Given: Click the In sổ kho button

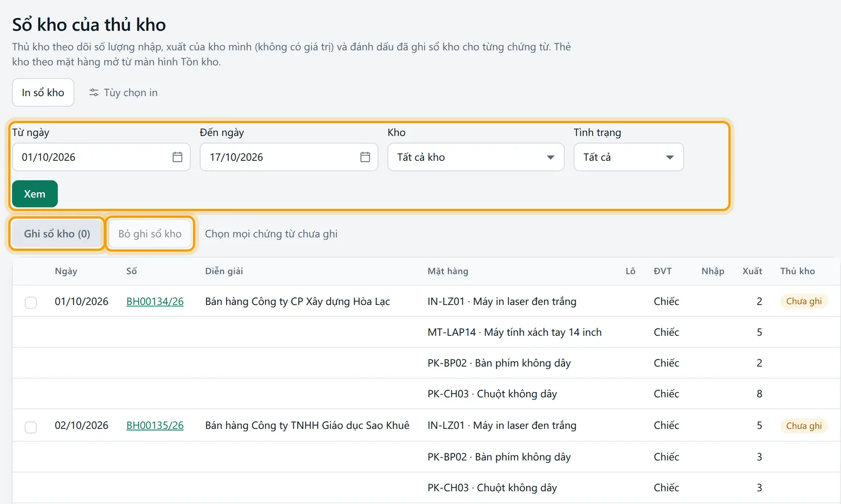Looking at the screenshot, I should point(43,92).
